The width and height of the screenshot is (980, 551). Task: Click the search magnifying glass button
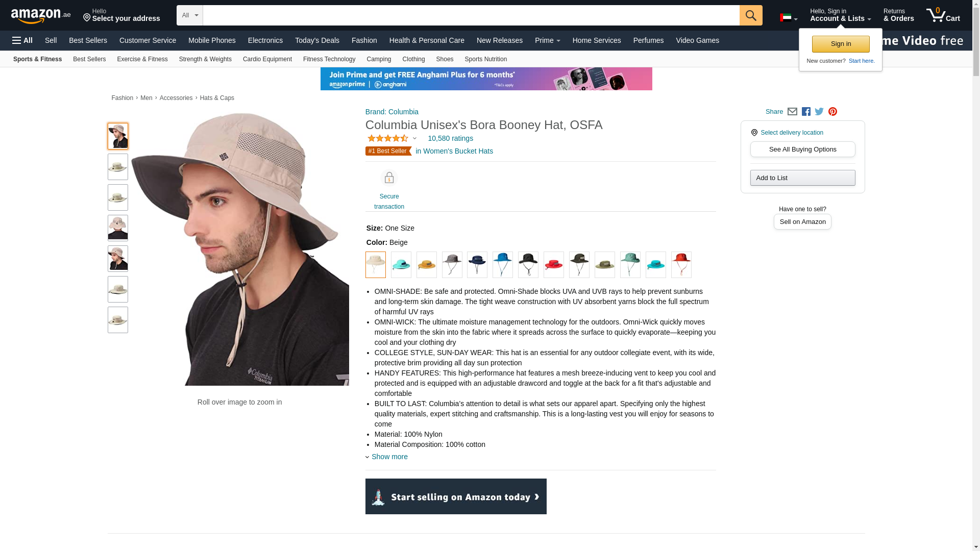click(751, 15)
